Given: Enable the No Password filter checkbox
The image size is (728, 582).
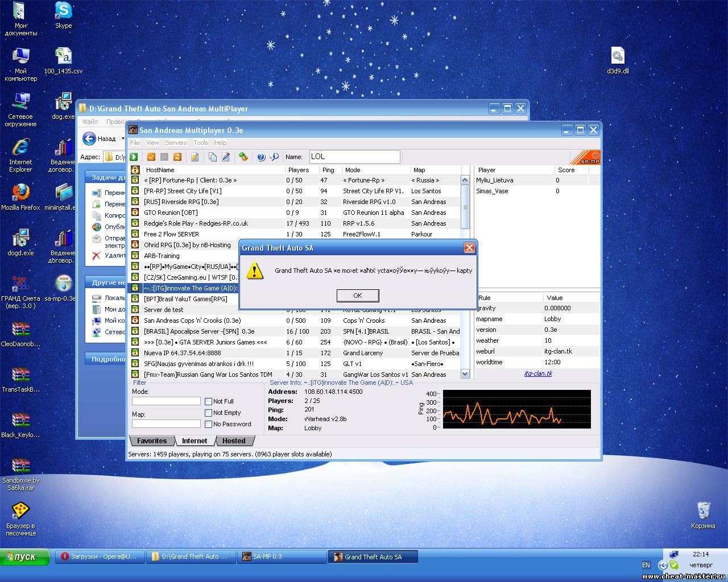Looking at the screenshot, I should click(208, 424).
